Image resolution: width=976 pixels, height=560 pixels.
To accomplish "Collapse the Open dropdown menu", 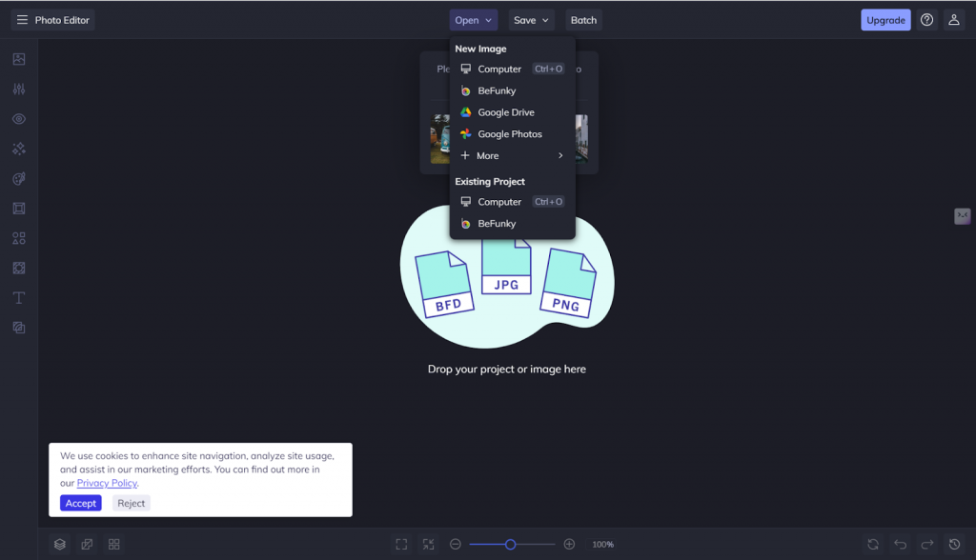I will [474, 20].
